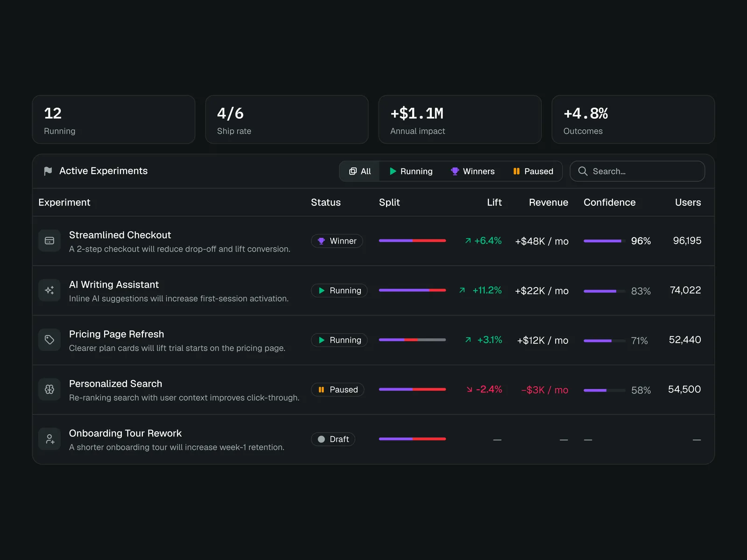This screenshot has height=560, width=747.
Task: Open the 4/6 Ship rate summary card
Action: click(287, 119)
